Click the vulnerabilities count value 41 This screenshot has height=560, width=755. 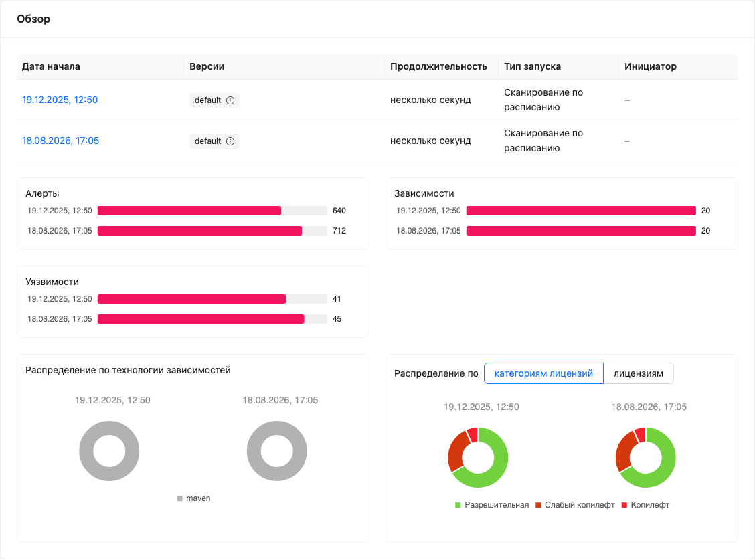click(x=337, y=300)
